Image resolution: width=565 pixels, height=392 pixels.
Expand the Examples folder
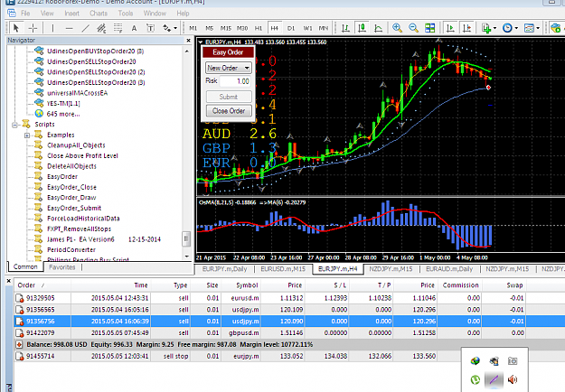(x=27, y=135)
